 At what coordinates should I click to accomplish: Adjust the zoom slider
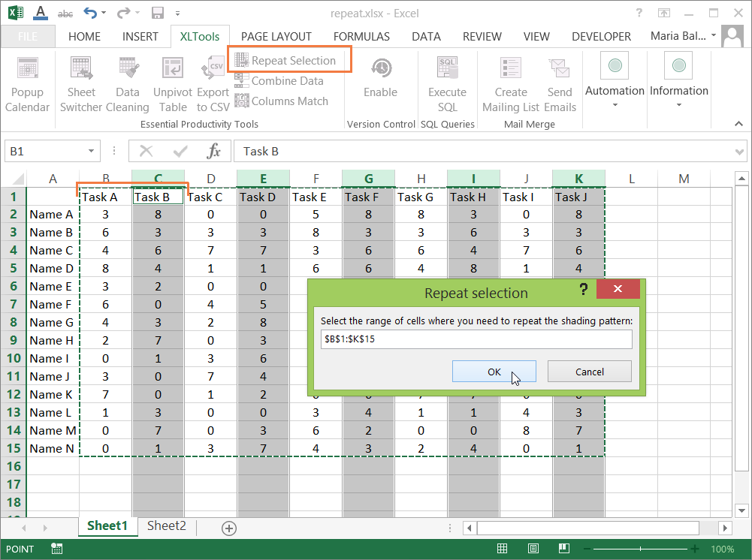point(642,549)
